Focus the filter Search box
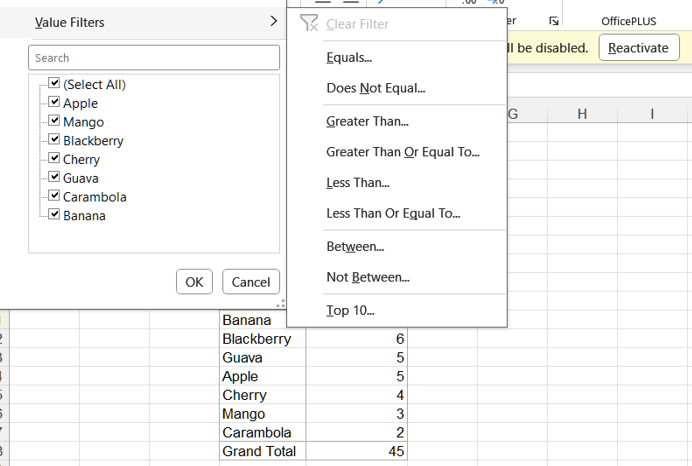Screen dimensions: 692x466 tap(154, 58)
